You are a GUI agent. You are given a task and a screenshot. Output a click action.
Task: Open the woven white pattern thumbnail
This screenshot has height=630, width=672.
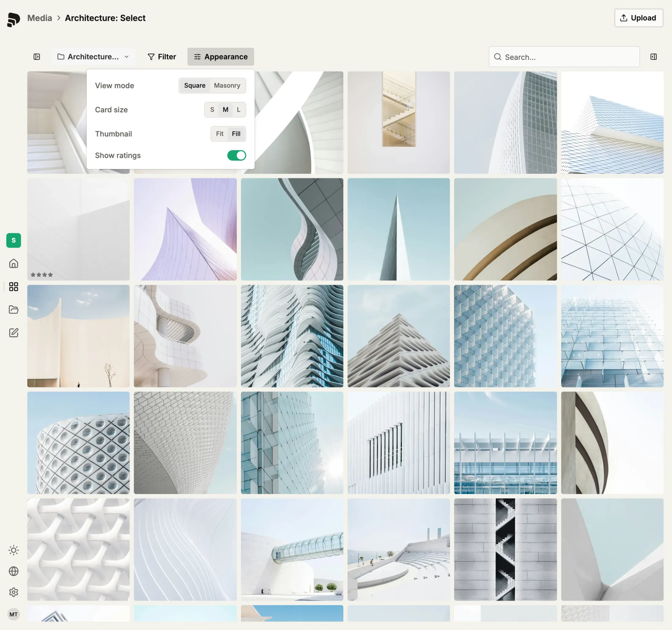[x=79, y=550]
